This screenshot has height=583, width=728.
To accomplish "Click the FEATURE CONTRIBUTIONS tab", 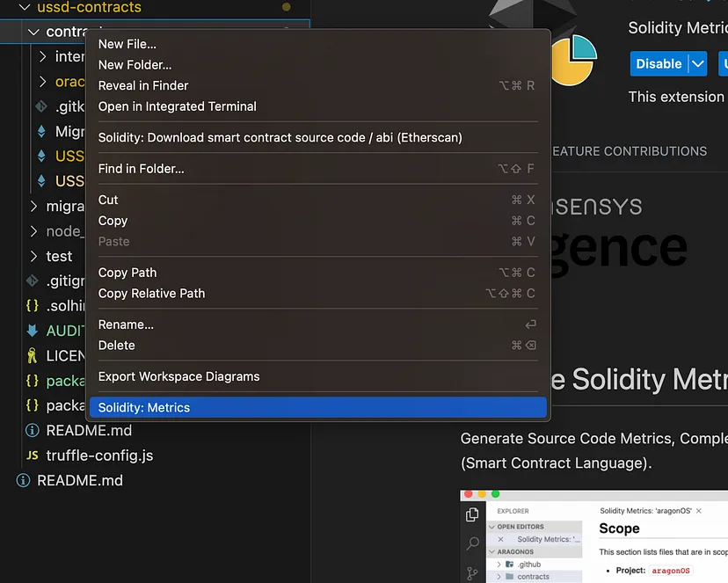I will (x=630, y=151).
